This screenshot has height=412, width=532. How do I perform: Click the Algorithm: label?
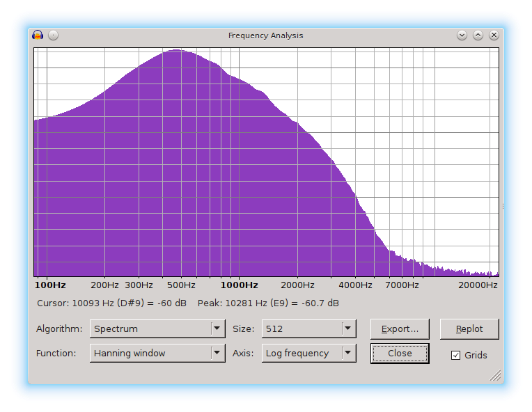pyautogui.click(x=59, y=329)
